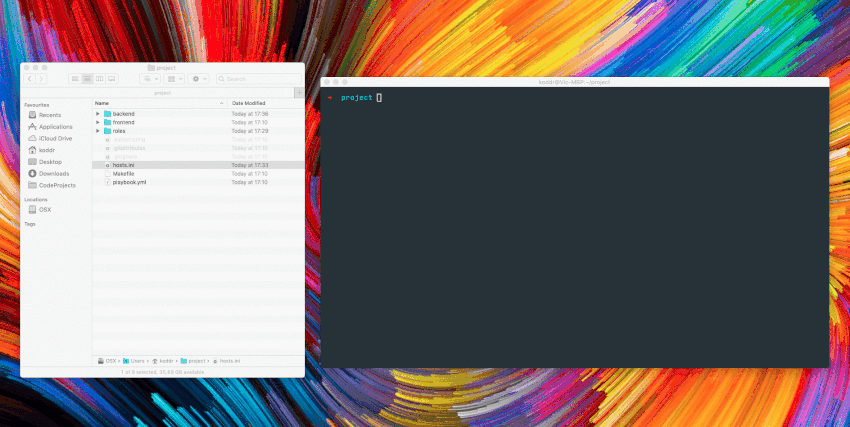Click OSX in the Finder path bar

tap(107, 361)
